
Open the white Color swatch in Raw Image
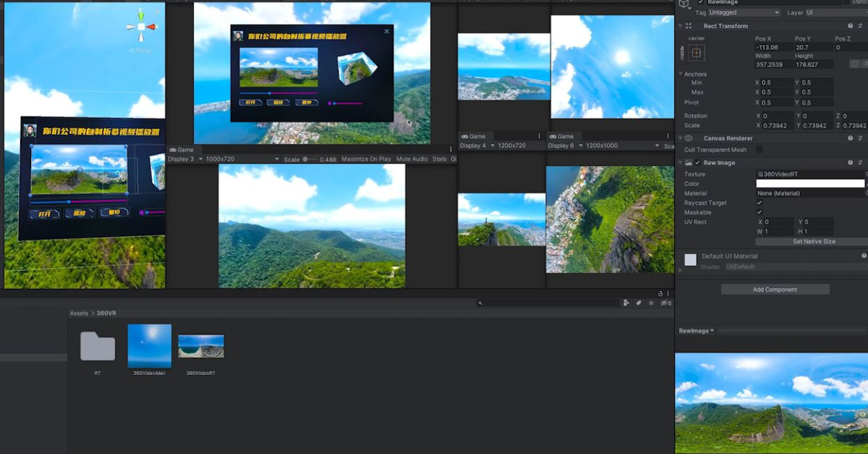[x=809, y=184]
